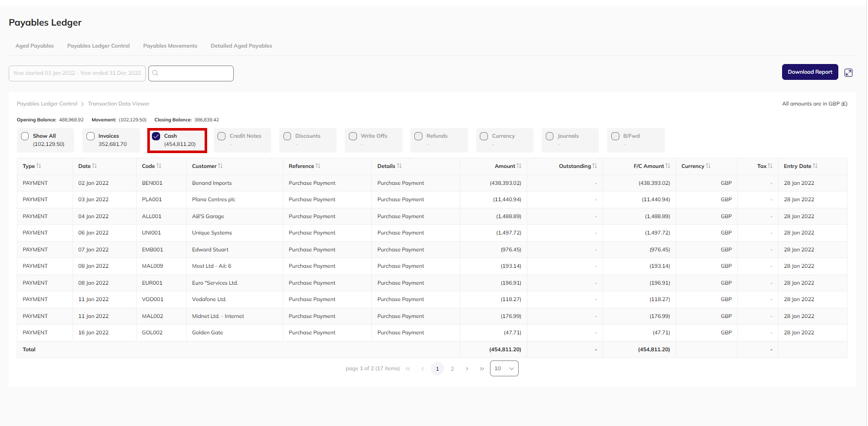Click customer Plana Centres plc

(214, 200)
